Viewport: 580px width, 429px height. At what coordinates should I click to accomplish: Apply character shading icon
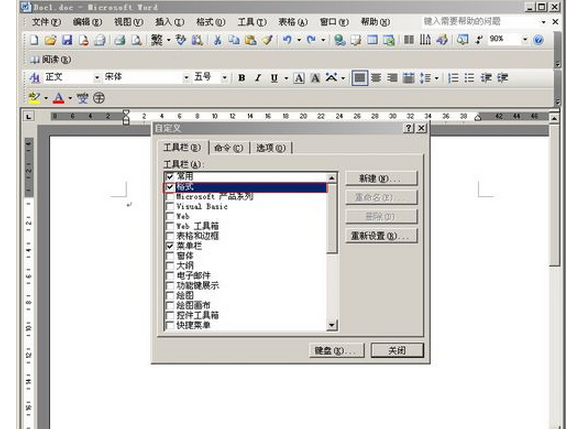tap(315, 78)
